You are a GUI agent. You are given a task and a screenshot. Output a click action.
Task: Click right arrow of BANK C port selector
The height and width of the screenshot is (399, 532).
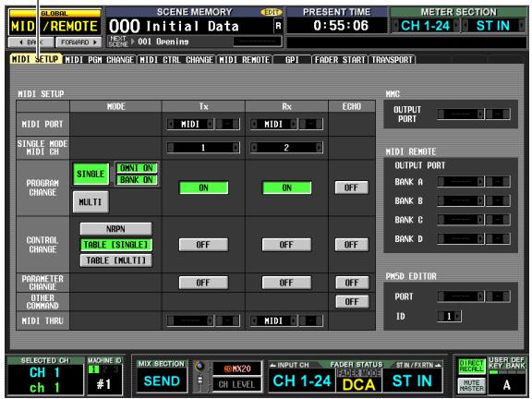pyautogui.click(x=480, y=220)
